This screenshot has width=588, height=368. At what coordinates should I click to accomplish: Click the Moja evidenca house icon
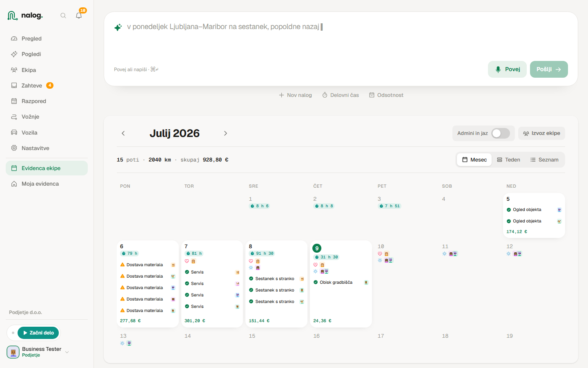tap(14, 184)
